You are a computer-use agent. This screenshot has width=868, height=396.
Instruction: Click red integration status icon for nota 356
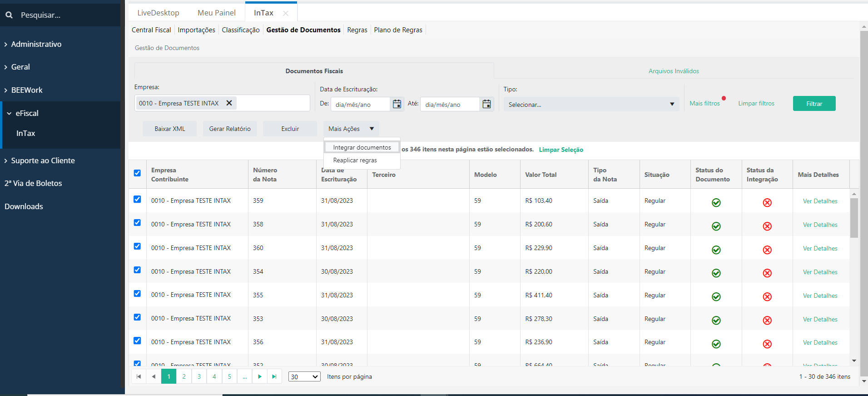(x=767, y=344)
